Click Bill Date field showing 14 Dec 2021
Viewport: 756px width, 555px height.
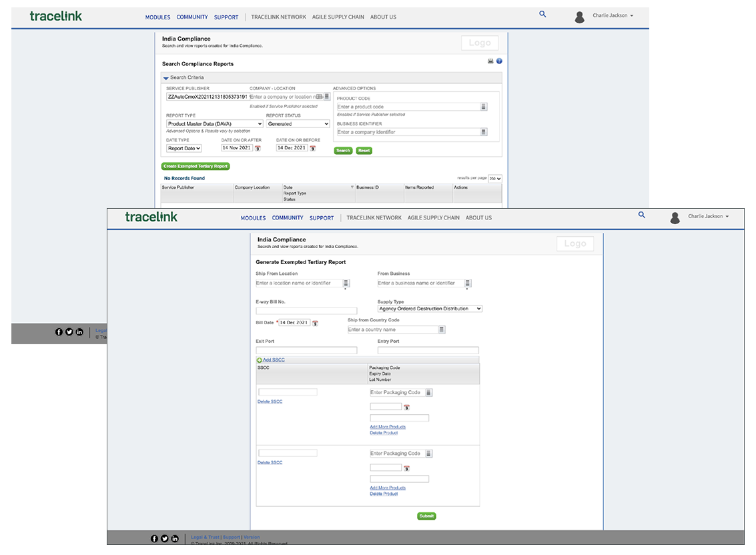point(294,323)
